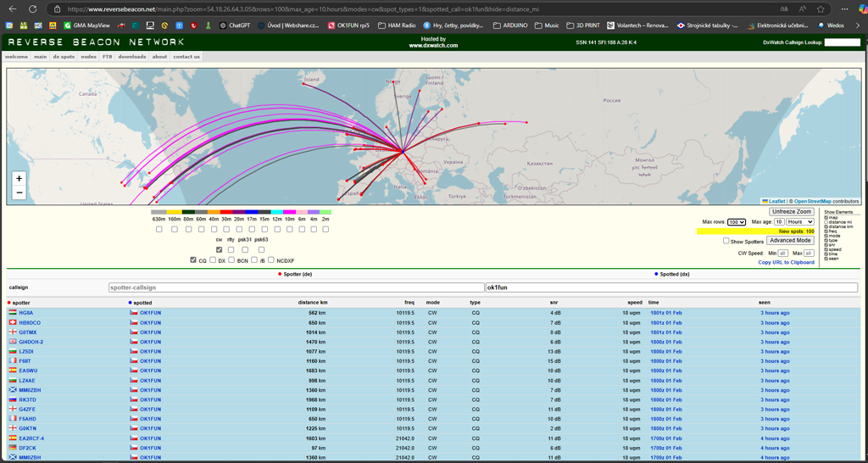Open the site info lock icon
Image resolution: width=868 pixels, height=463 pixels.
click(x=57, y=8)
